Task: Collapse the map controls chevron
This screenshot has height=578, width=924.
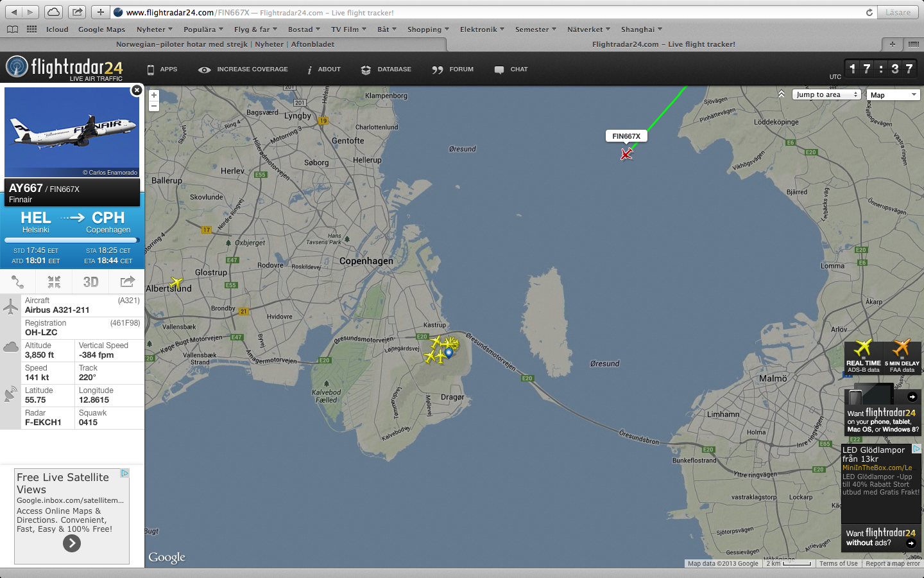Action: coord(782,94)
